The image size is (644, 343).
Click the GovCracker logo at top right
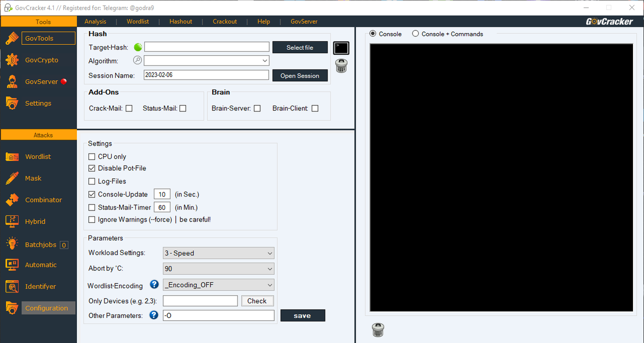click(x=609, y=21)
